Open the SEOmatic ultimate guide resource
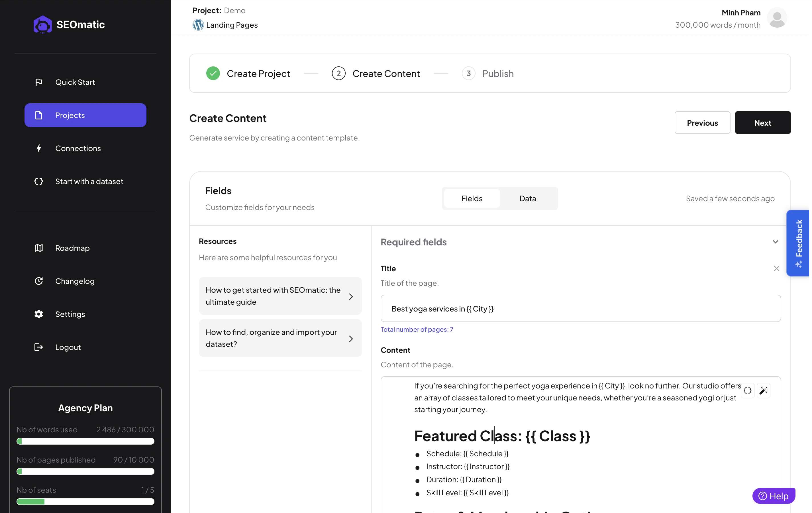 click(280, 296)
